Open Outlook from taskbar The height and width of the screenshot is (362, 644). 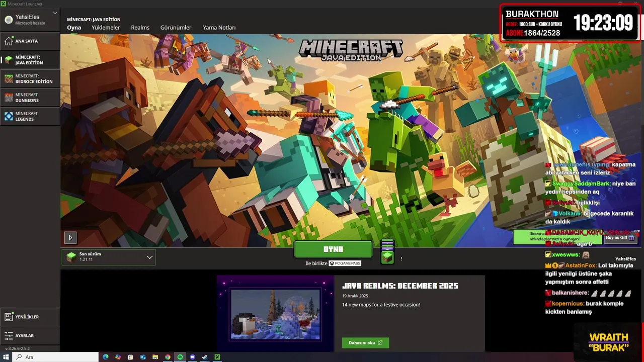[x=143, y=357]
